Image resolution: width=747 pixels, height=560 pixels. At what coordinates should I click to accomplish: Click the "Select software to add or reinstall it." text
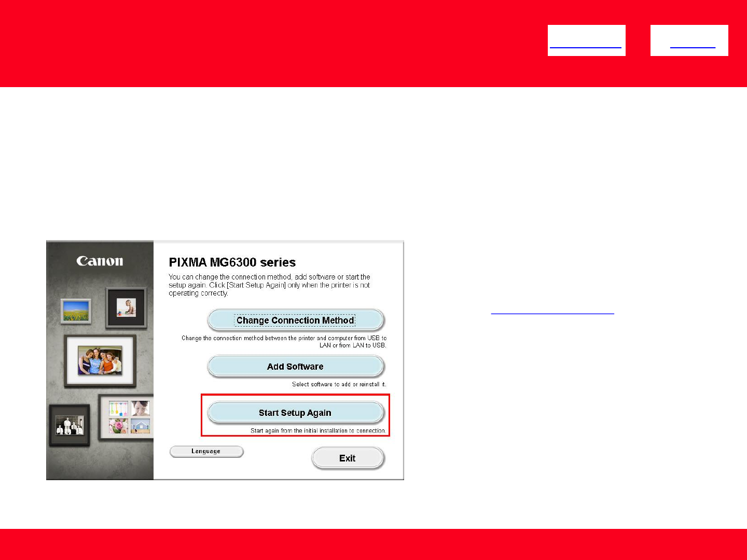[339, 384]
